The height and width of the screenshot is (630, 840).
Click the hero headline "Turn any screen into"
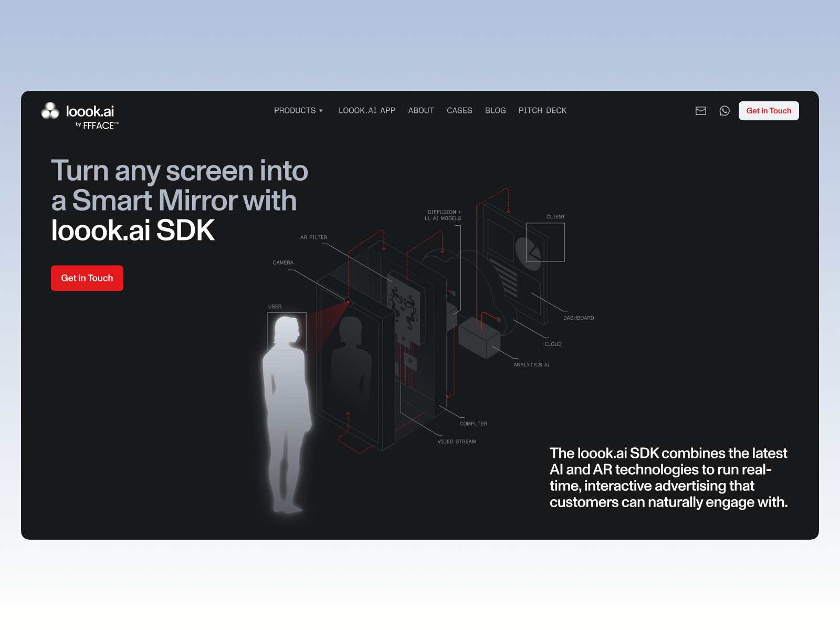point(180,171)
